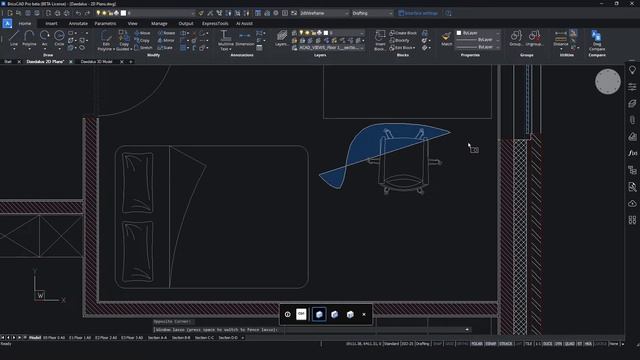The image size is (640, 360).
Task: Open the ByLayer lineweight dropdown in Properties
Action: 478,47
